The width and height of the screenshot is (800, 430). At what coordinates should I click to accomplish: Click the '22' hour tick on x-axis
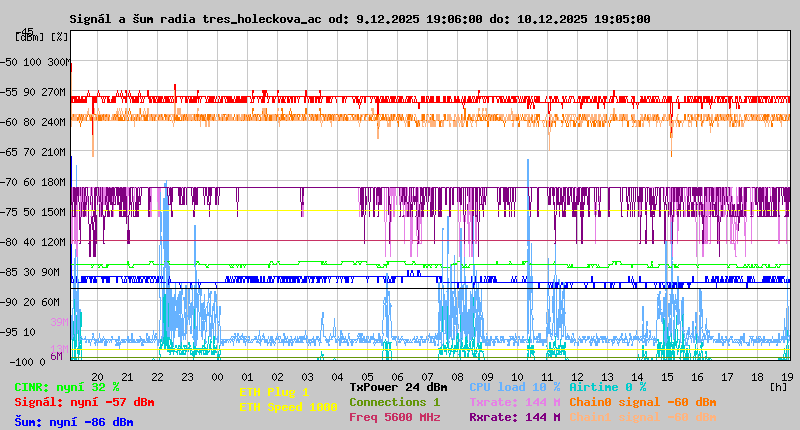158,377
